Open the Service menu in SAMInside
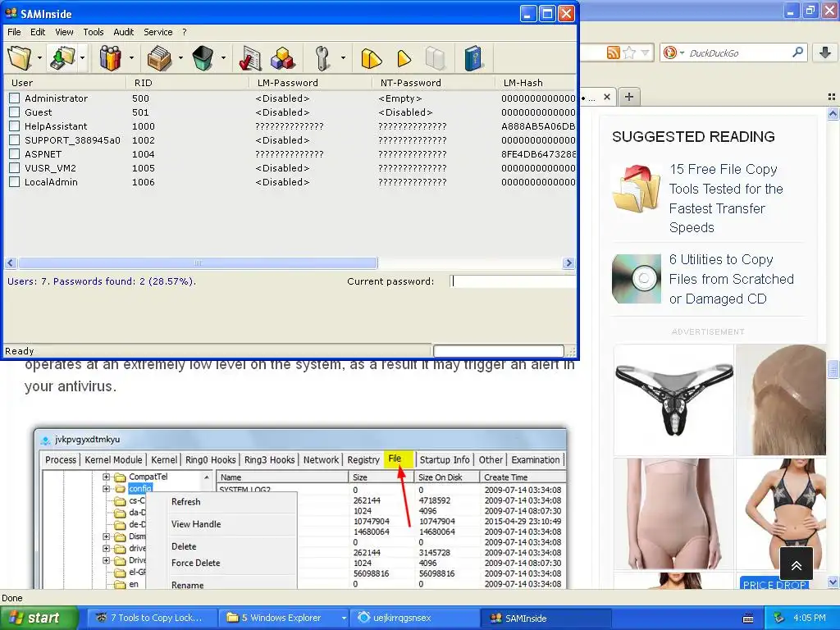 coord(158,32)
